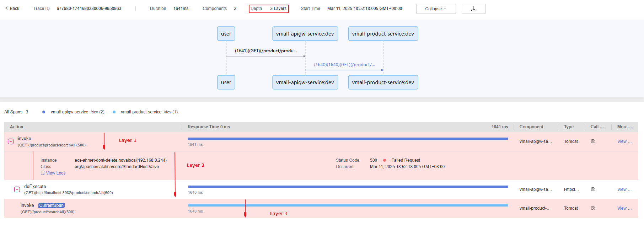Click the ecs-ahmet-dont-delete.novalocal instance value

pos(120,160)
